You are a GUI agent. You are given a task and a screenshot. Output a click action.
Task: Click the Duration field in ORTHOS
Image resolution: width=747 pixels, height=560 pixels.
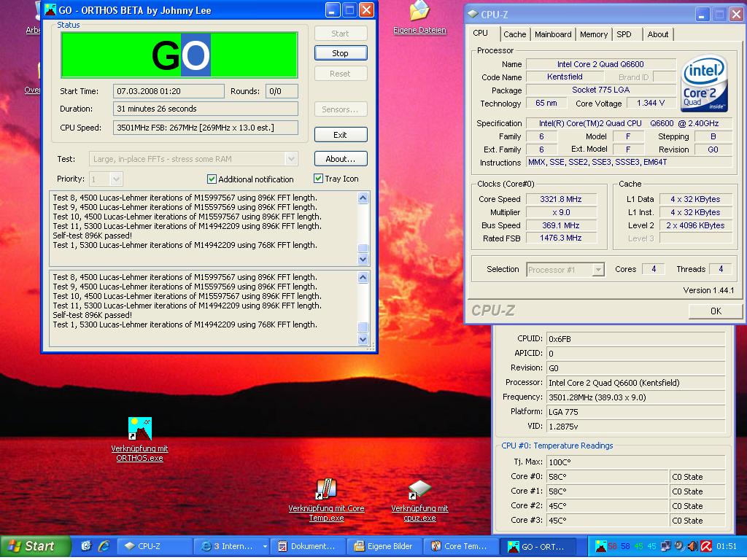tap(206, 109)
